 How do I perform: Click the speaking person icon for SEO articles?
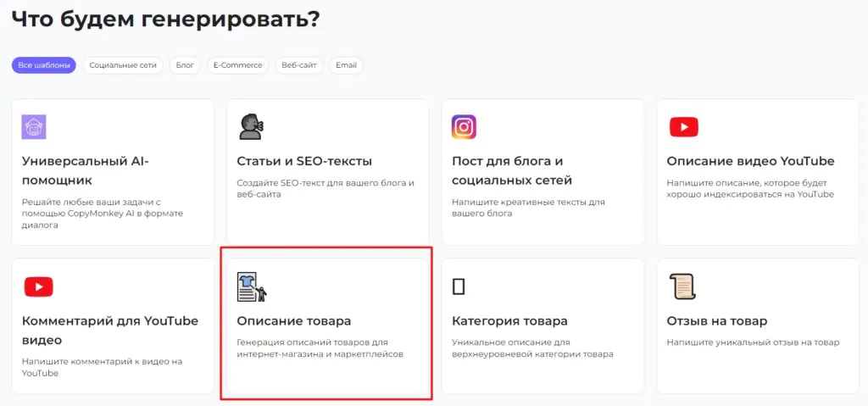point(250,127)
